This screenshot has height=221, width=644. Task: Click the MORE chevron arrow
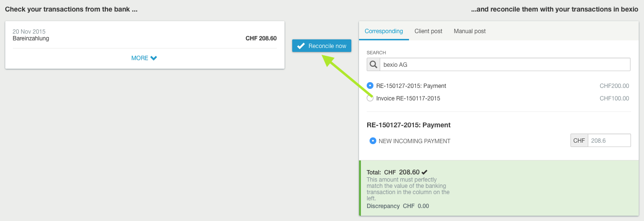click(x=154, y=58)
